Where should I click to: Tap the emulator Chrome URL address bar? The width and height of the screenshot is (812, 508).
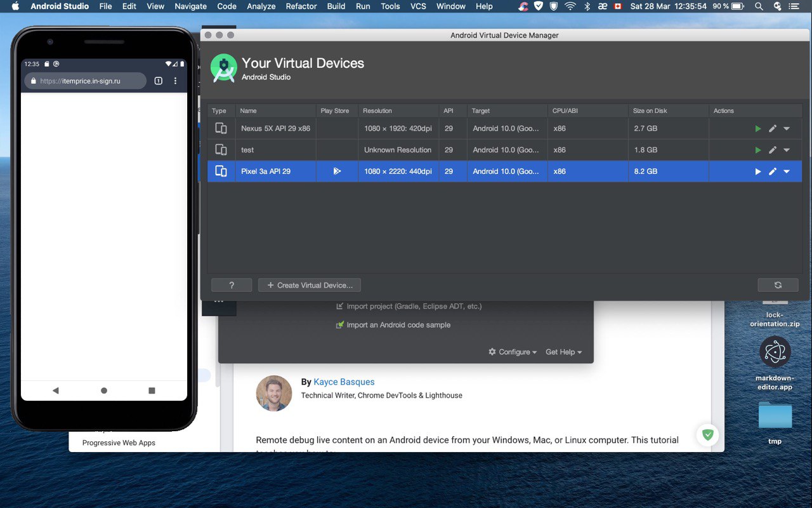85,81
